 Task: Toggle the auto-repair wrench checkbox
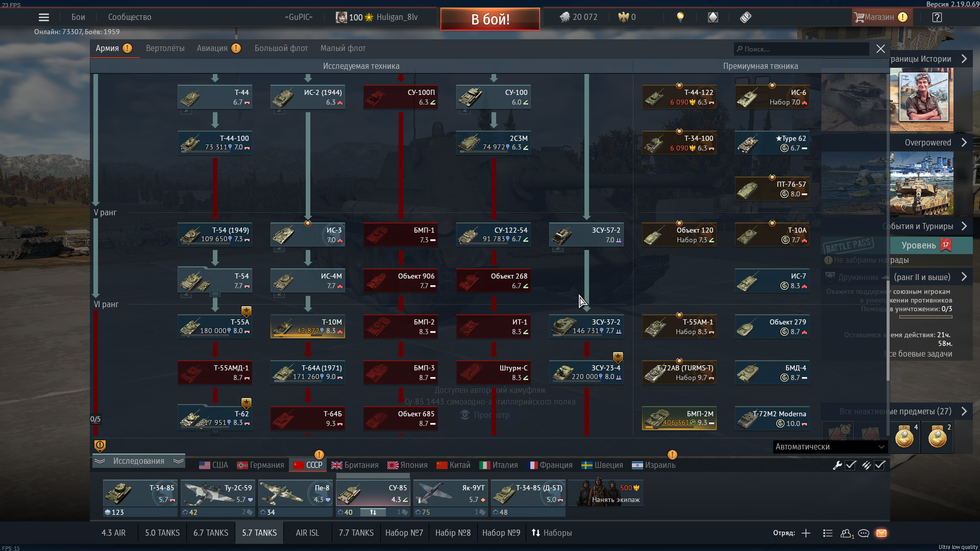(x=850, y=465)
